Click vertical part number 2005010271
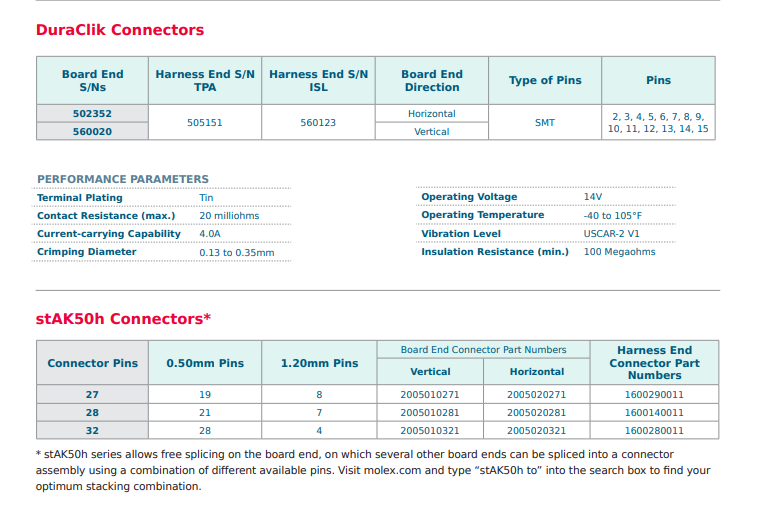Screen dimensions: 760x514 [430, 394]
